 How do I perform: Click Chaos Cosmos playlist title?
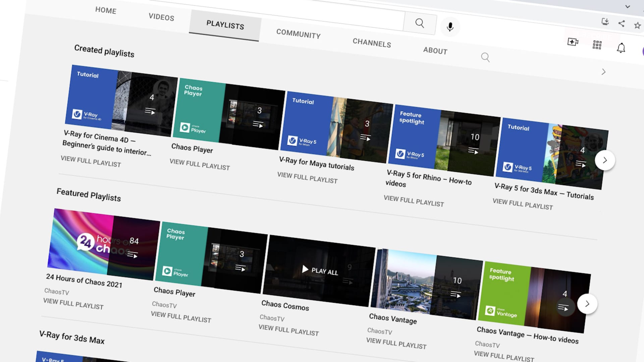click(285, 305)
